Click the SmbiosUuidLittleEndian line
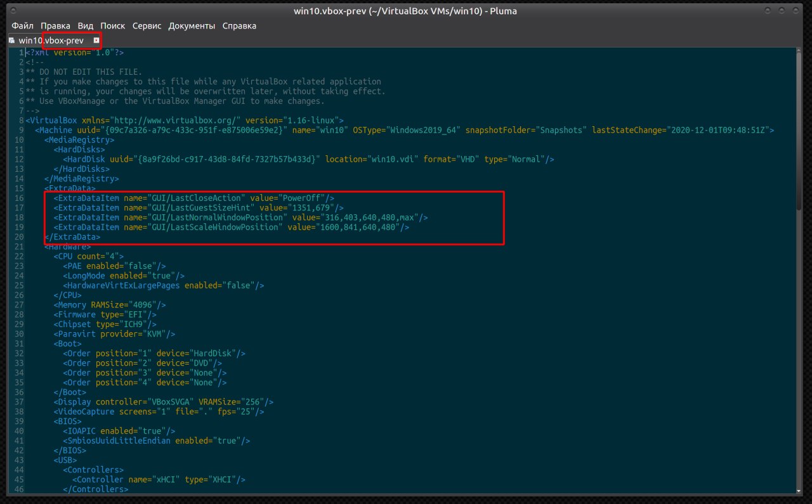Viewport: 812px width, 504px height. tap(156, 441)
